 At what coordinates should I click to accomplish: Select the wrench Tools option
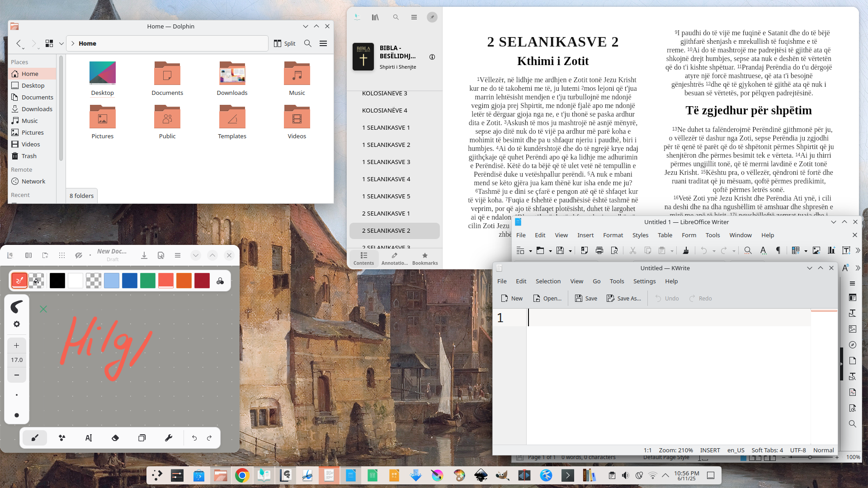tap(169, 438)
